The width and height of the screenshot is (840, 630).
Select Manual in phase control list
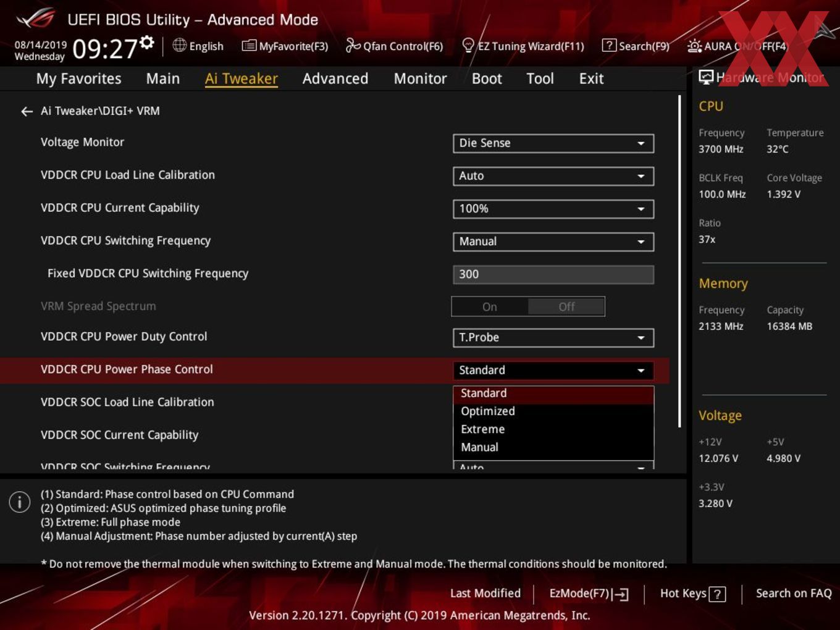(x=553, y=447)
